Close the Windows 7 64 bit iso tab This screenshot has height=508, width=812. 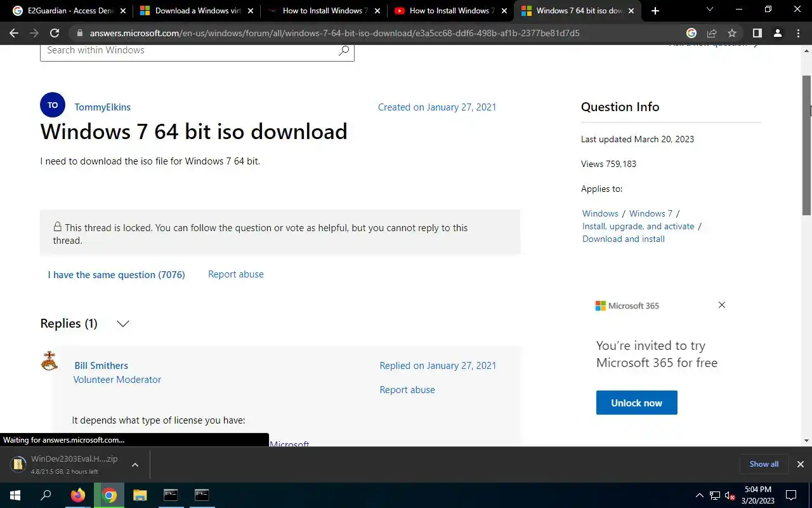(632, 11)
